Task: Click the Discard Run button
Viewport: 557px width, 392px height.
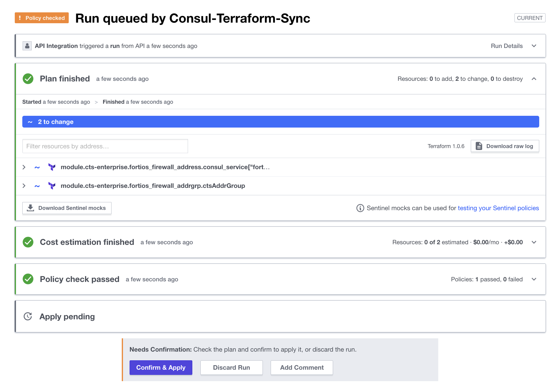Action: 231,368
